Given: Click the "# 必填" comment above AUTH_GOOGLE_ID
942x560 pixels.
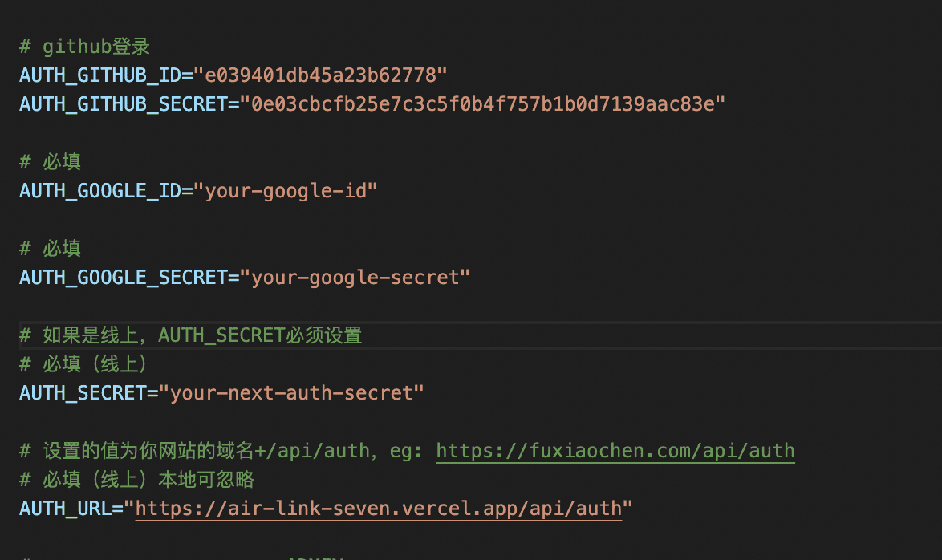Looking at the screenshot, I should tap(51, 162).
